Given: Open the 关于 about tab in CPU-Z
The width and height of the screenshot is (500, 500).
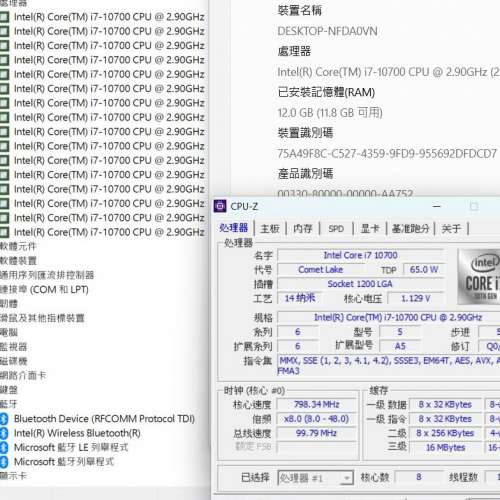Looking at the screenshot, I should click(x=451, y=229).
